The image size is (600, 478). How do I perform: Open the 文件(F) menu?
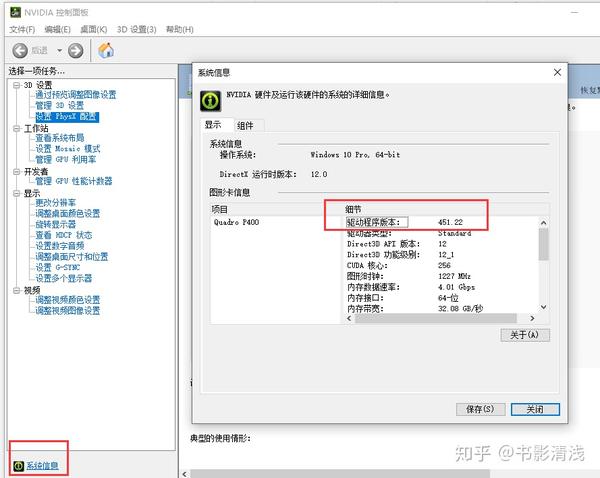pyautogui.click(x=22, y=29)
